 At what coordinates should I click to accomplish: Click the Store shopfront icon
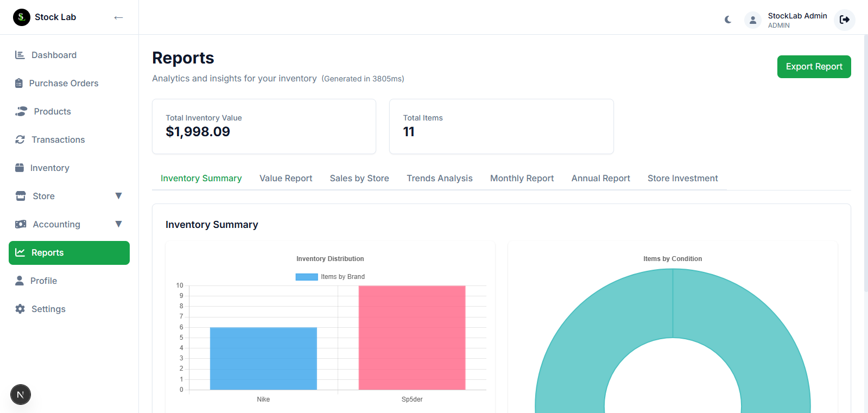[21, 196]
